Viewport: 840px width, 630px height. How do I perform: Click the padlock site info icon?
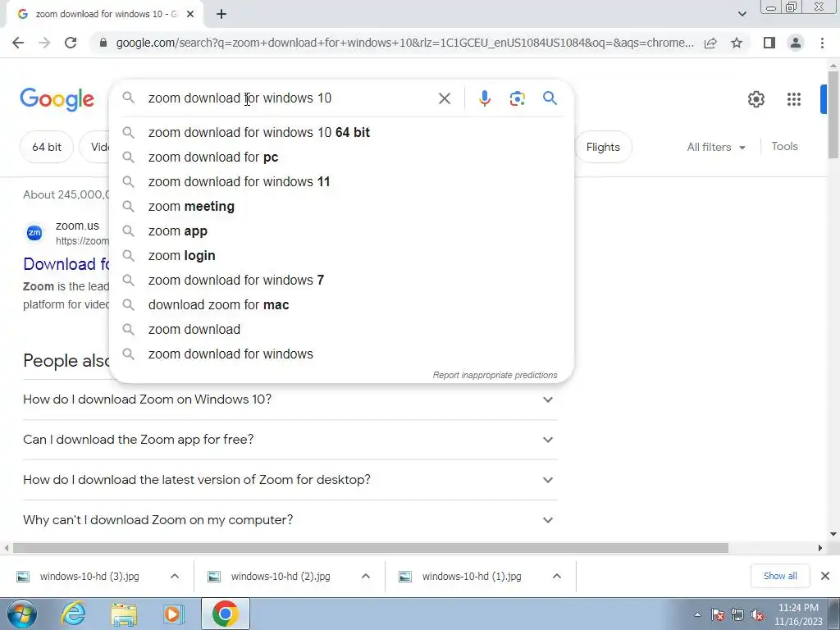pyautogui.click(x=103, y=43)
